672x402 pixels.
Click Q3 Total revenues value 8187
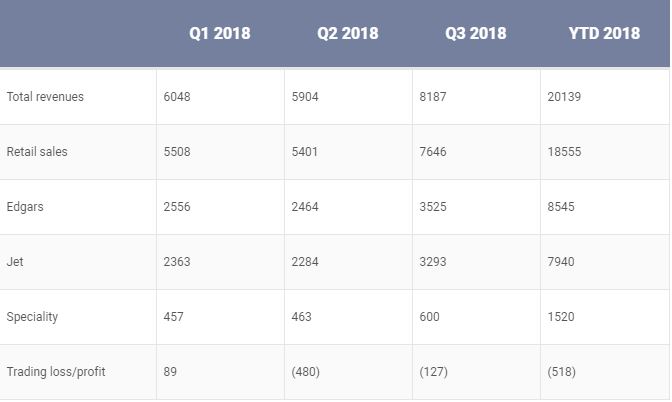pyautogui.click(x=433, y=97)
